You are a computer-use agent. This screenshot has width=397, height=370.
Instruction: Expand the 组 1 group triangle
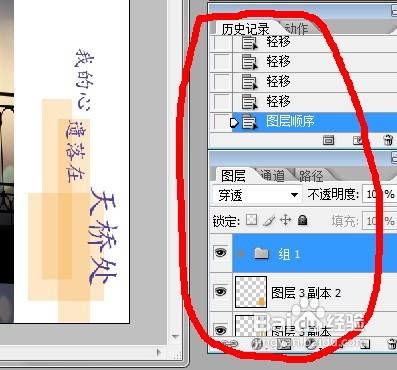(x=242, y=254)
